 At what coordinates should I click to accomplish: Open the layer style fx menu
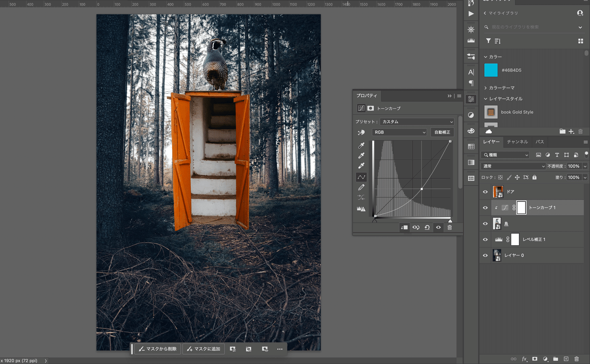pyautogui.click(x=524, y=359)
